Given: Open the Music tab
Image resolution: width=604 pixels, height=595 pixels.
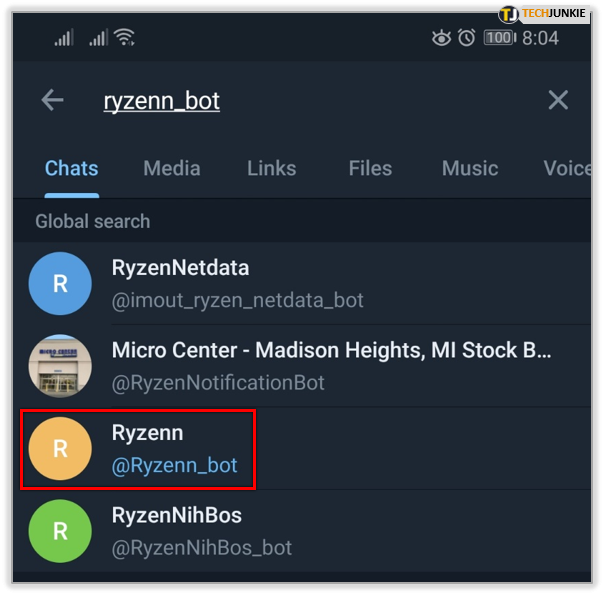Looking at the screenshot, I should (470, 168).
